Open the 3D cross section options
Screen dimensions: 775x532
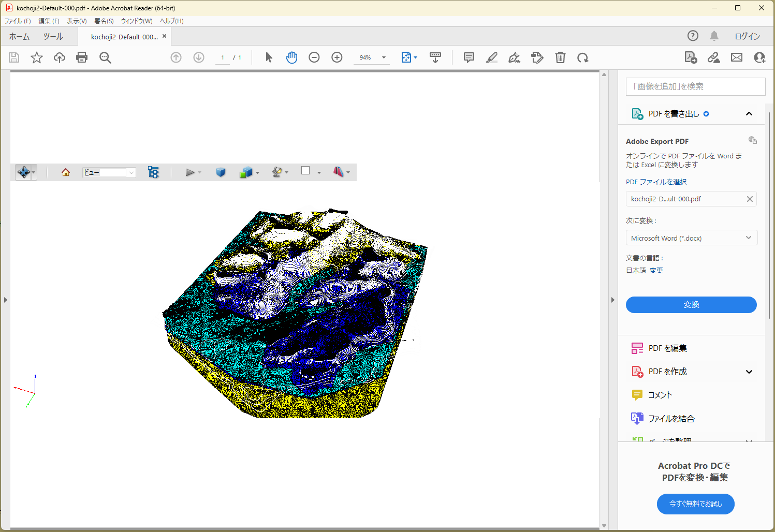click(x=341, y=172)
